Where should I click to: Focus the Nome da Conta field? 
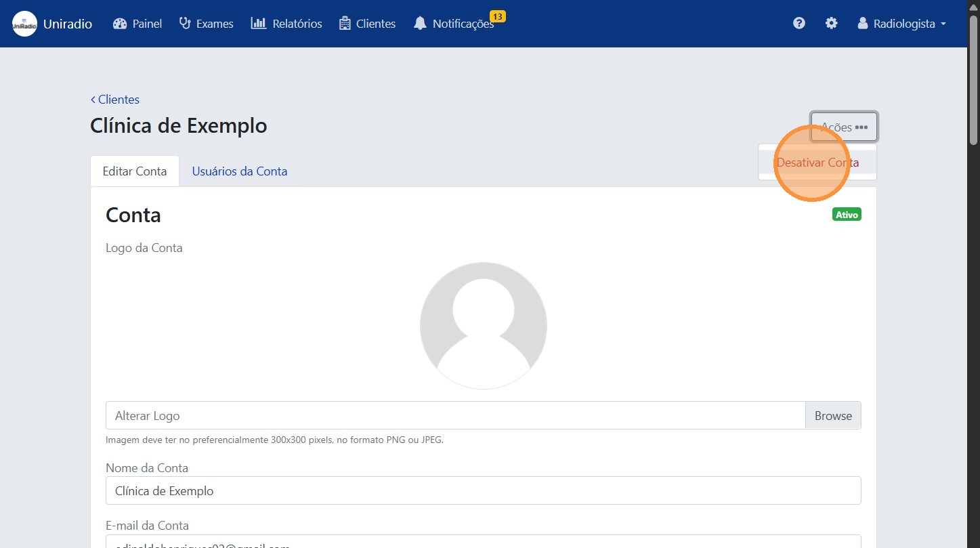click(483, 491)
